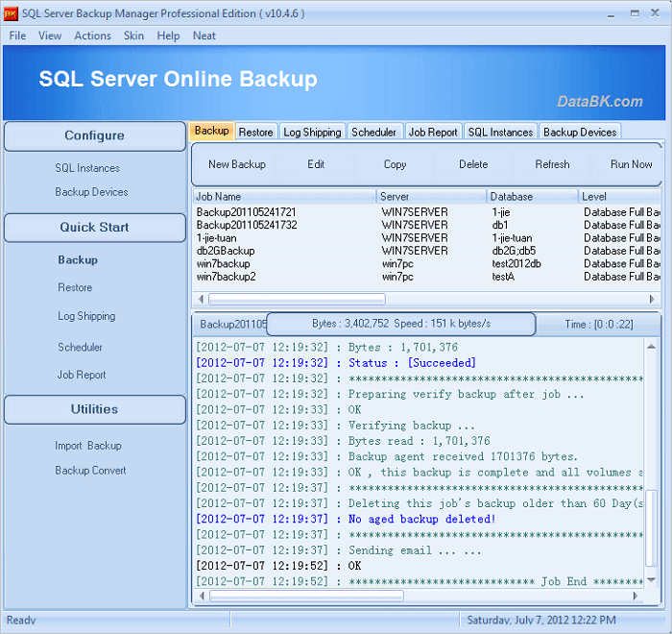
Task: Click the job list horizontal scrollbar
Action: [x=297, y=299]
